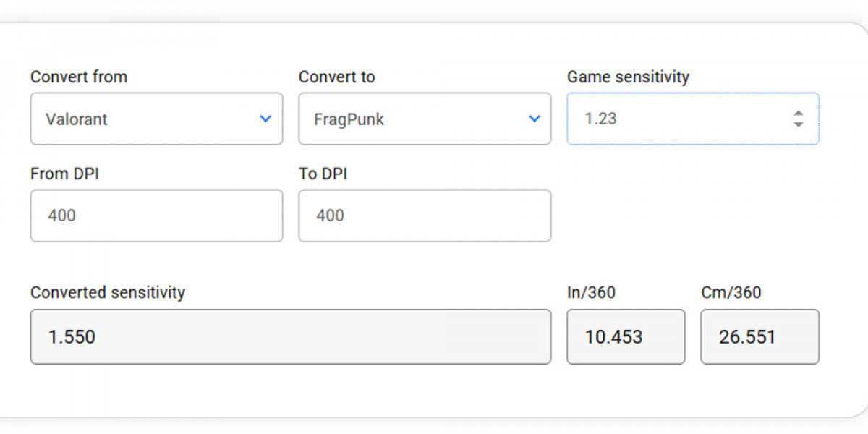Increase game sensitivity with the up arrow

(x=798, y=114)
